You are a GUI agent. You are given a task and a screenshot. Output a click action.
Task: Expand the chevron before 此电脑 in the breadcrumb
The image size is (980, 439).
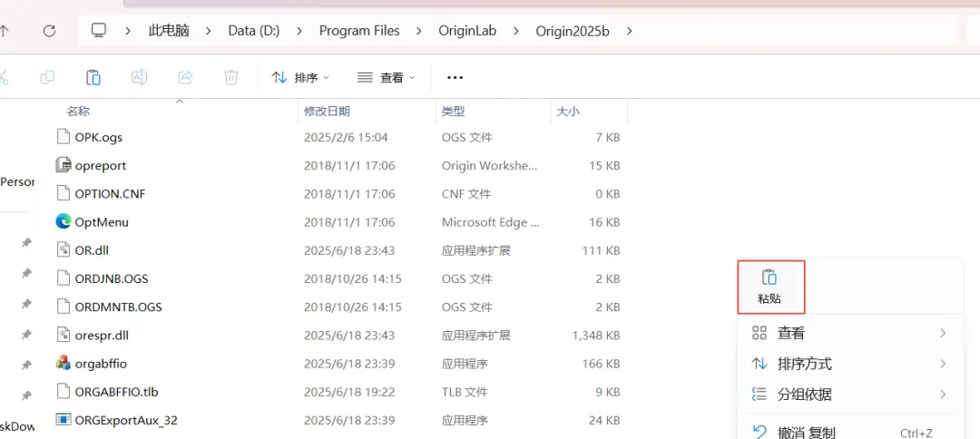[x=128, y=31]
